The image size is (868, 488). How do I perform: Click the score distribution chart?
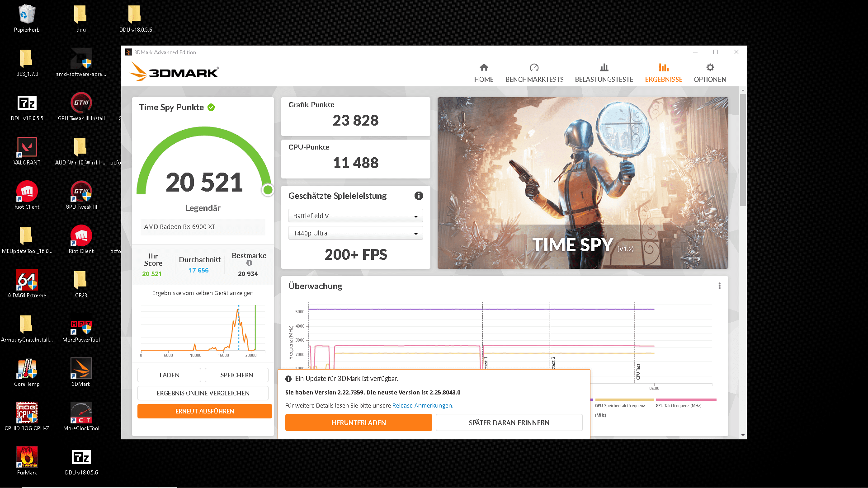203,330
